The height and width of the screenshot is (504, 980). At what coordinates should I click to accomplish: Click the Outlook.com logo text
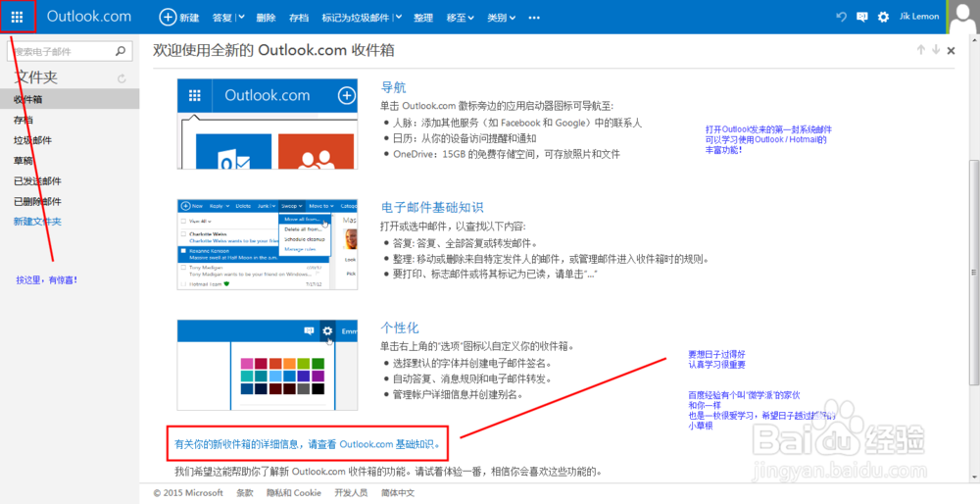click(89, 17)
